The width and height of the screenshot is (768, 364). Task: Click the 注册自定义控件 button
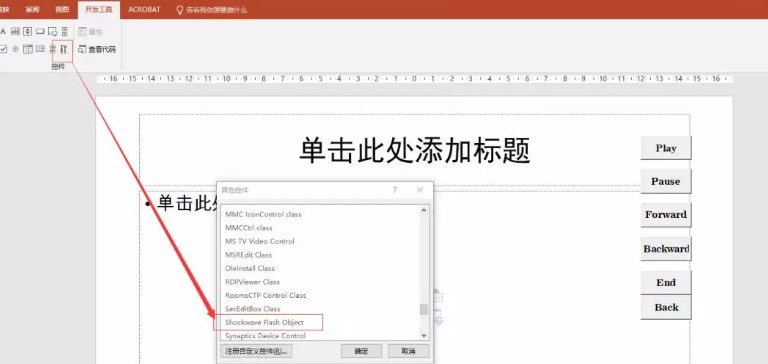(x=256, y=351)
